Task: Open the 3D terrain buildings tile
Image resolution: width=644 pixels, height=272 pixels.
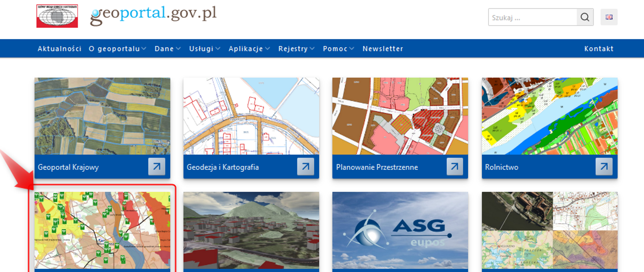Action: click(x=251, y=230)
